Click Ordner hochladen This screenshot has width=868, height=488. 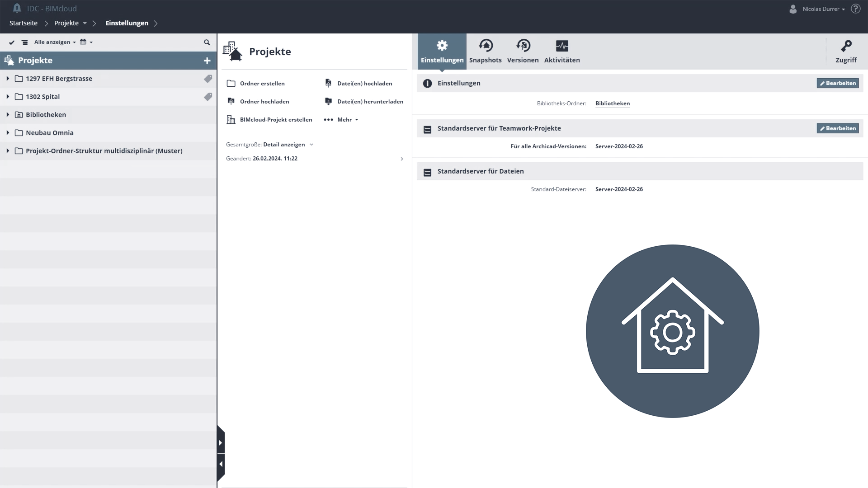pos(264,102)
